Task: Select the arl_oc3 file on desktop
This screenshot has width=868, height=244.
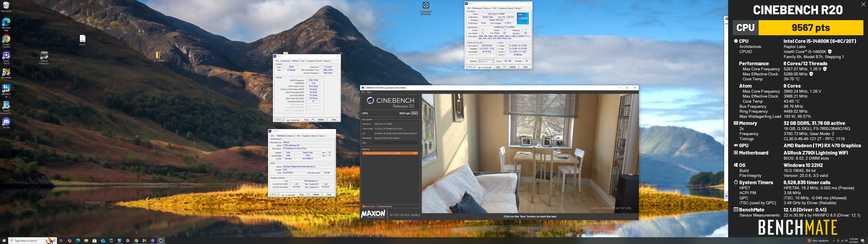Action: coord(83,40)
